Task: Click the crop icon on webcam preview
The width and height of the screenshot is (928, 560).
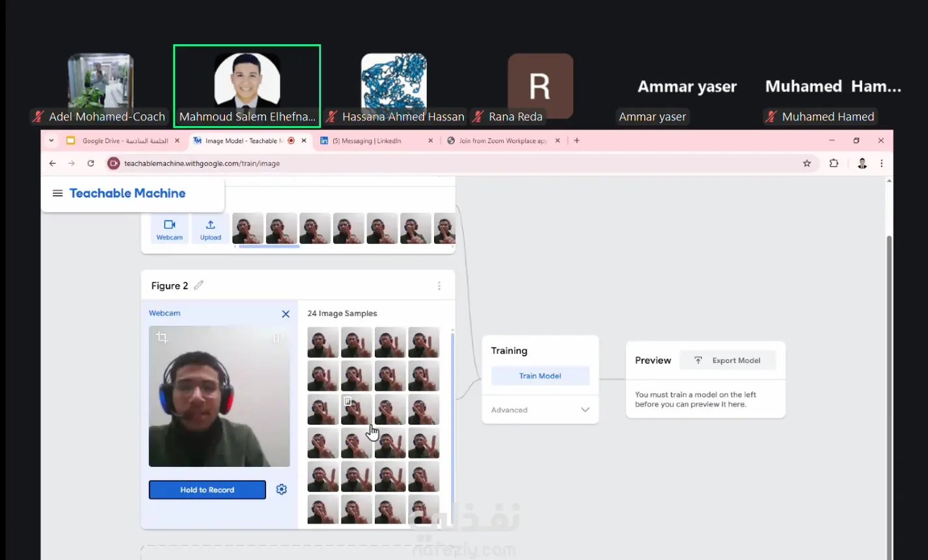Action: pyautogui.click(x=162, y=338)
